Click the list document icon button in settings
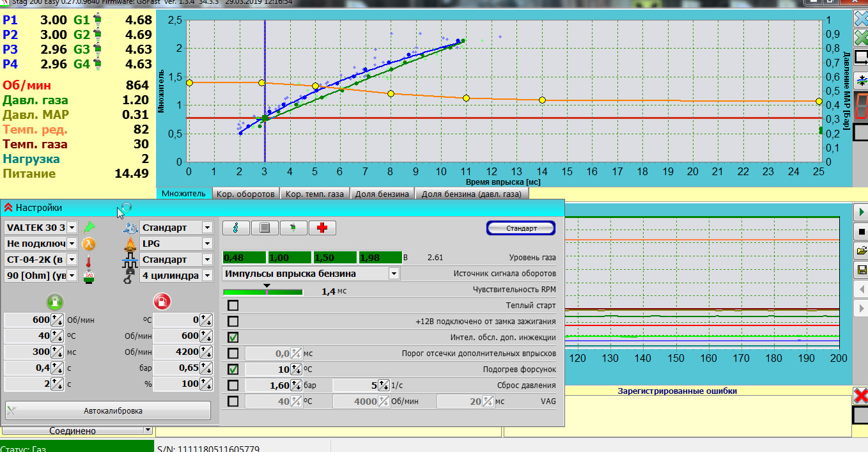 point(264,228)
